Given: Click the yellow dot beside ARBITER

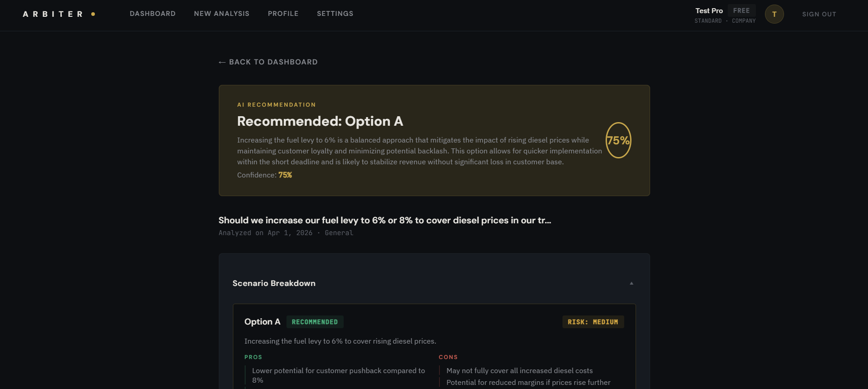Looking at the screenshot, I should click(93, 14).
